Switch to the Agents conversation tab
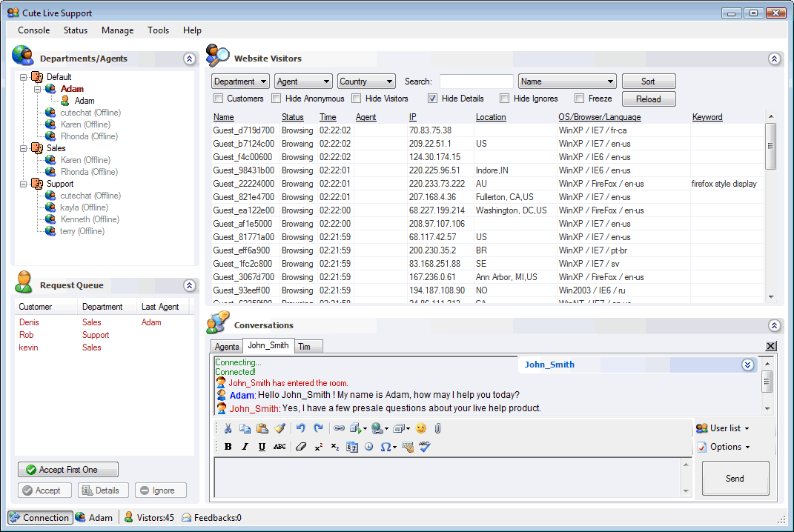This screenshot has height=532, width=794. point(226,347)
